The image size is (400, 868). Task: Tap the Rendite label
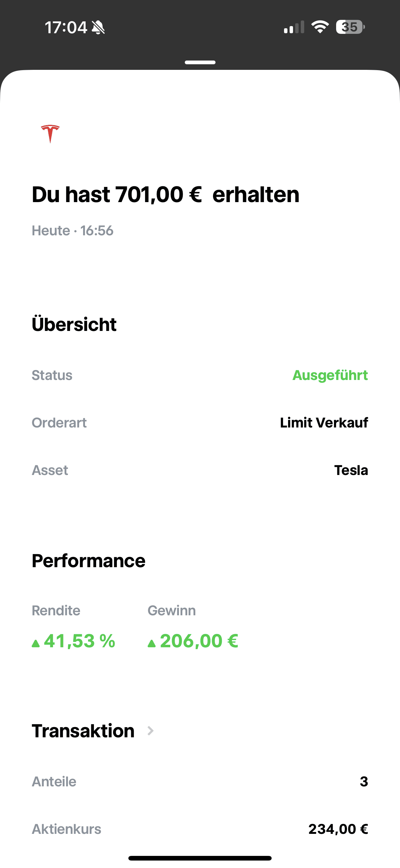[x=56, y=610]
